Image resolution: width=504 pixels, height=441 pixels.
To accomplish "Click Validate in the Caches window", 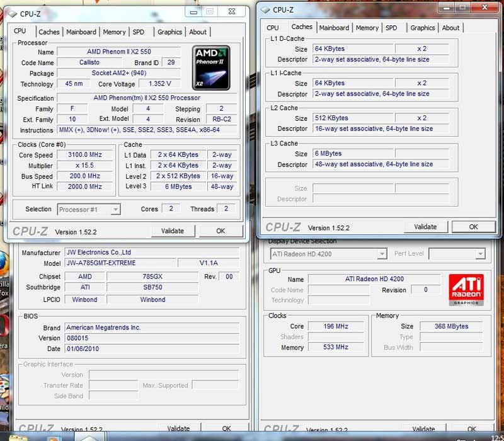I will point(425,227).
